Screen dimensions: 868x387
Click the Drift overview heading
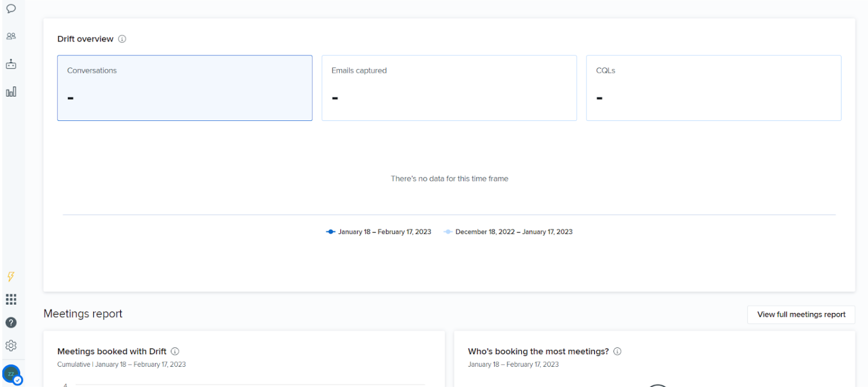(85, 39)
